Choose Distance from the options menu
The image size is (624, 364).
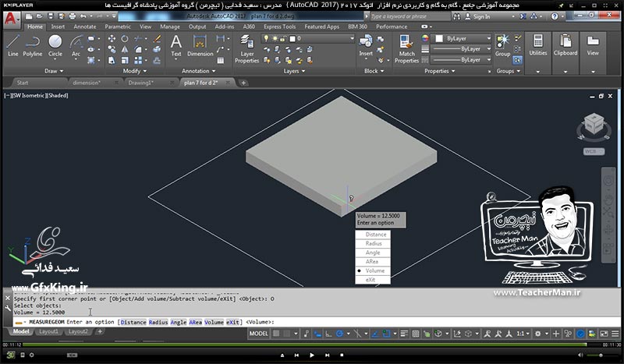pos(373,235)
